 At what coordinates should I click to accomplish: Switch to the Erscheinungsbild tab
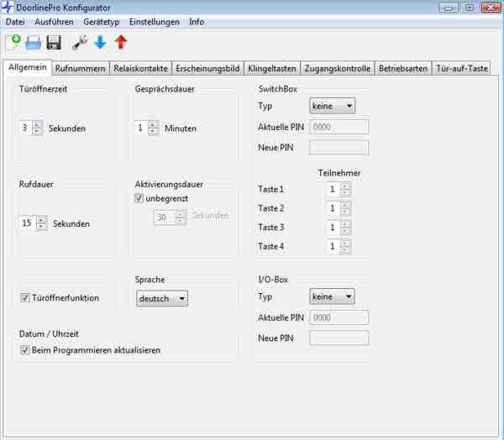pos(207,69)
